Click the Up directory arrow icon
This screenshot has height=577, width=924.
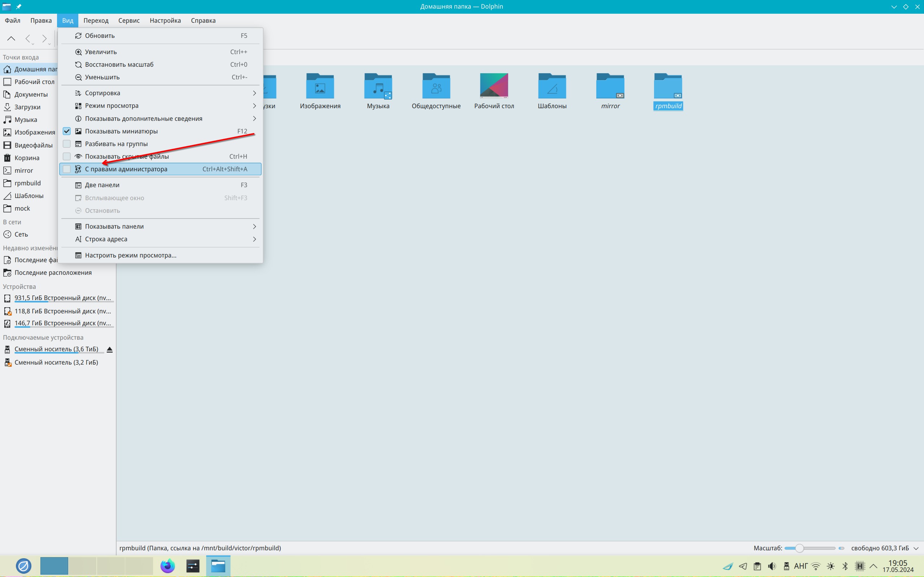(x=11, y=38)
